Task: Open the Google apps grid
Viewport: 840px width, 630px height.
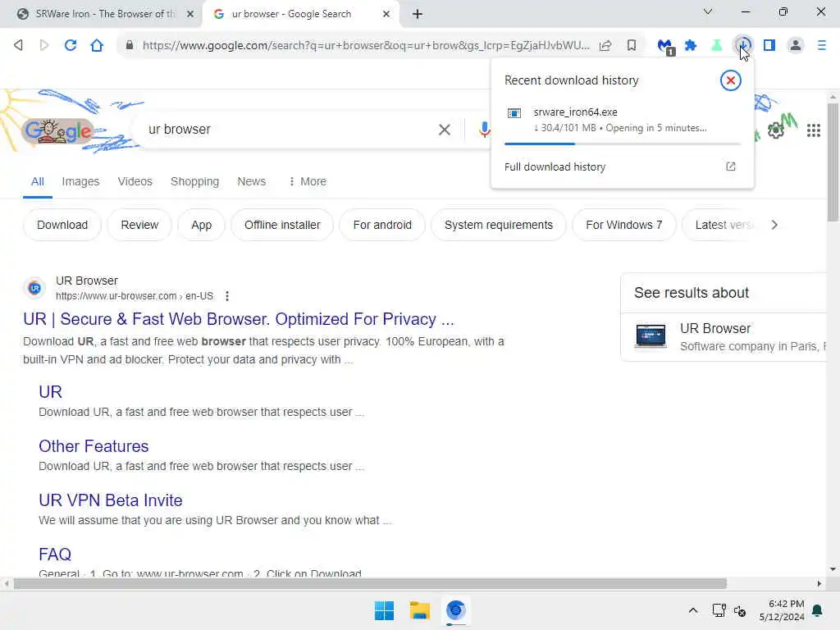Action: 813,130
